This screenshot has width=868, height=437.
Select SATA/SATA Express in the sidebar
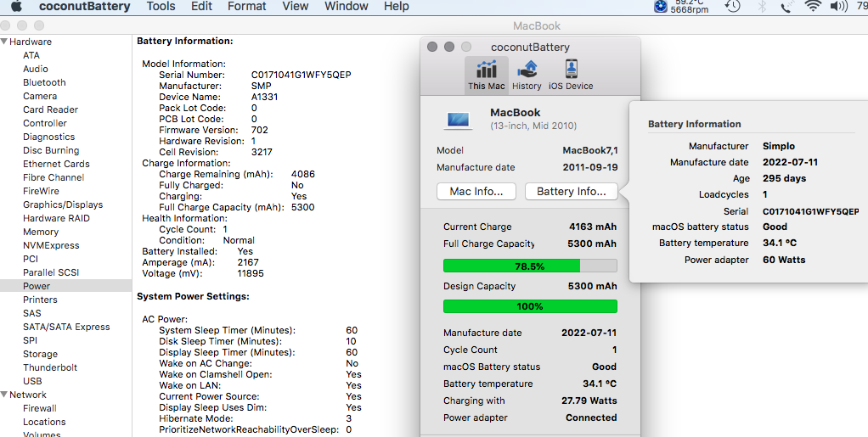tap(66, 327)
